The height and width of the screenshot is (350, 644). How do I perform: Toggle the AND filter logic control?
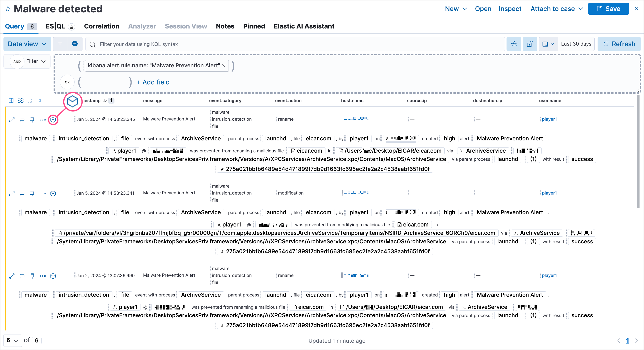click(17, 61)
